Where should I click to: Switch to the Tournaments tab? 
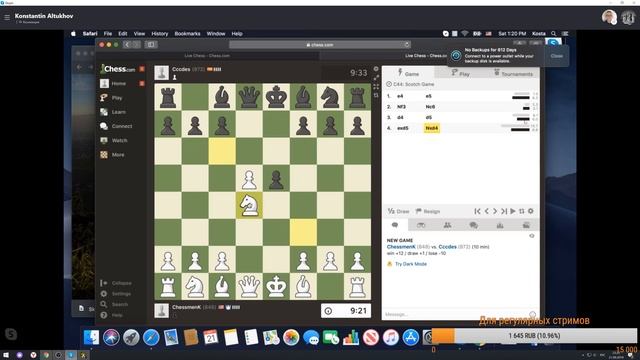pos(513,73)
